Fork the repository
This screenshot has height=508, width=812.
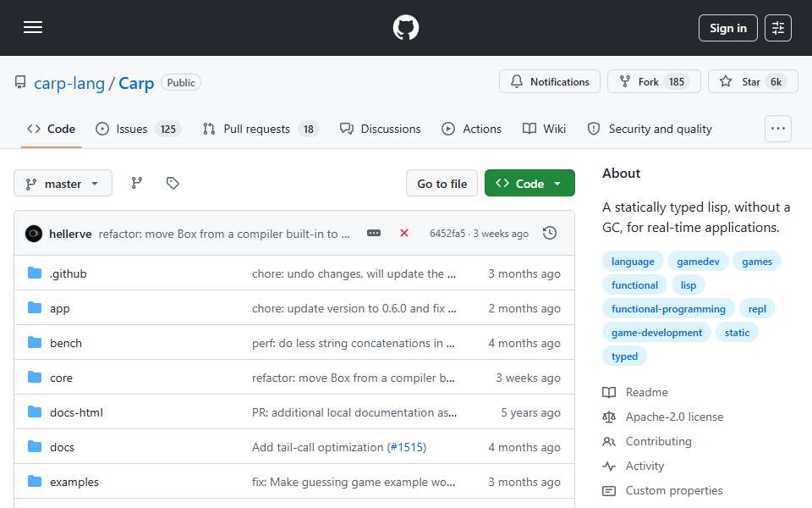tap(654, 82)
